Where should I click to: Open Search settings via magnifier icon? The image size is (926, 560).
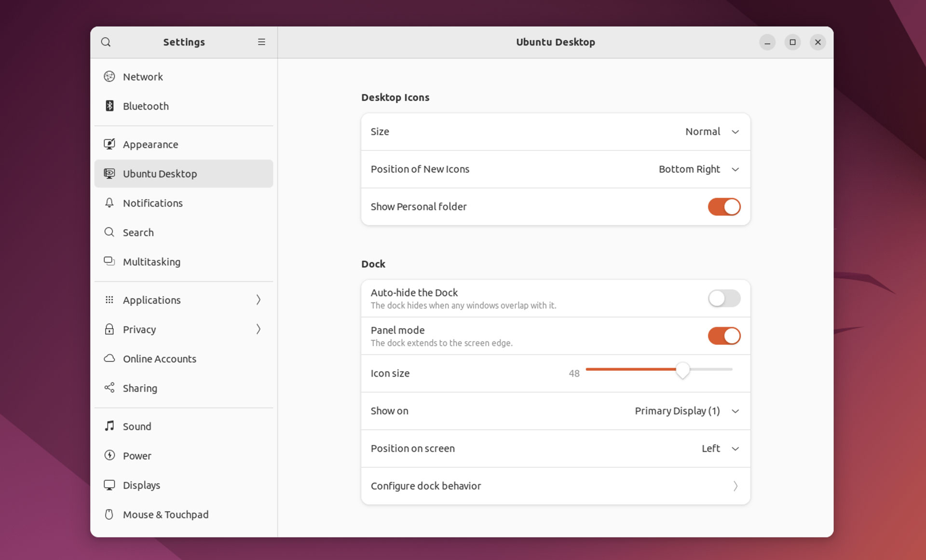109,232
